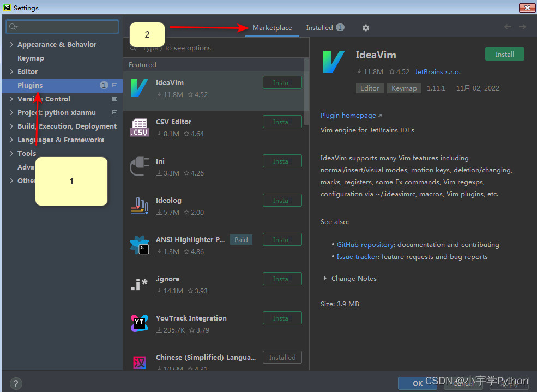Expand Appearance & Behavior settings
Image resolution: width=537 pixels, height=392 pixels.
11,44
